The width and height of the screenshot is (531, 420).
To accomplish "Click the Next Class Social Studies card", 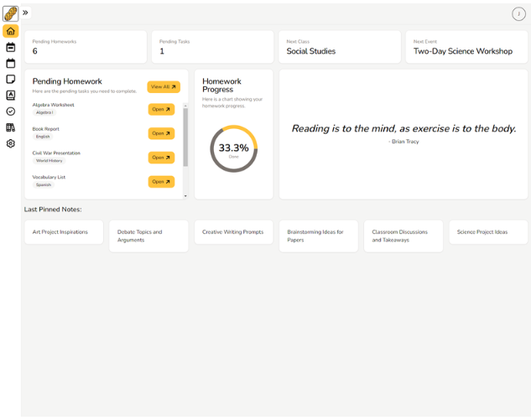I will 340,47.
